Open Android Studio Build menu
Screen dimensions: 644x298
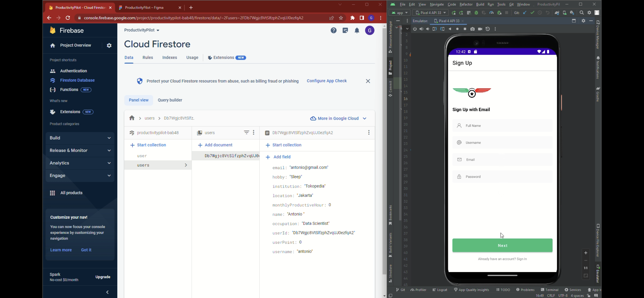point(480,4)
